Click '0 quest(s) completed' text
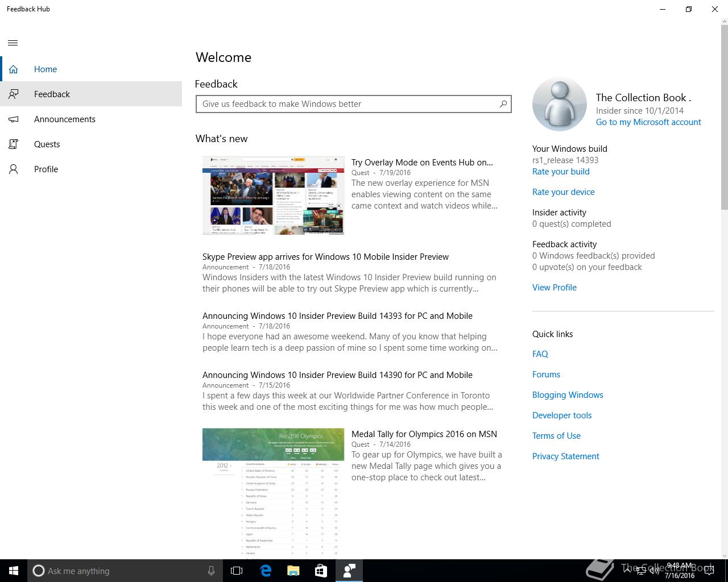The width and height of the screenshot is (728, 582). (x=572, y=224)
